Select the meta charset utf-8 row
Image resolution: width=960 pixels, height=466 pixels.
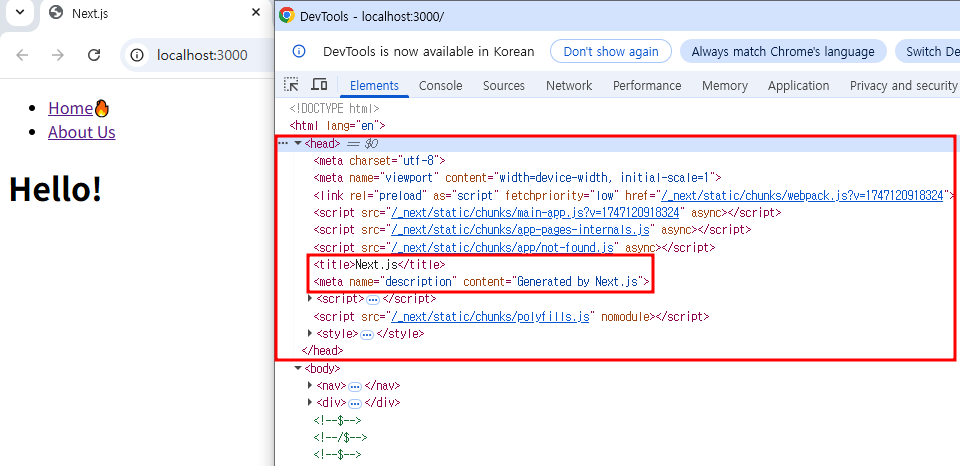point(380,161)
